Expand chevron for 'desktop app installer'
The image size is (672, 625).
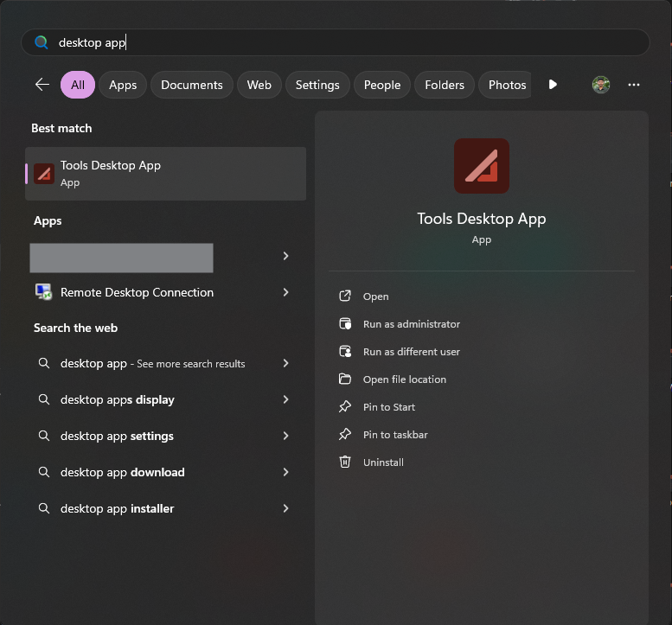coord(286,508)
